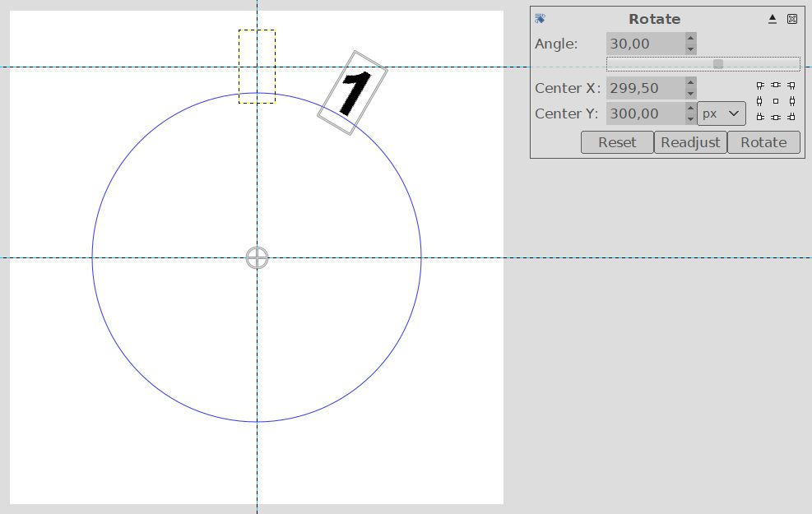Increase the Center Y value with up arrow
The height and width of the screenshot is (514, 812).
tap(690, 108)
